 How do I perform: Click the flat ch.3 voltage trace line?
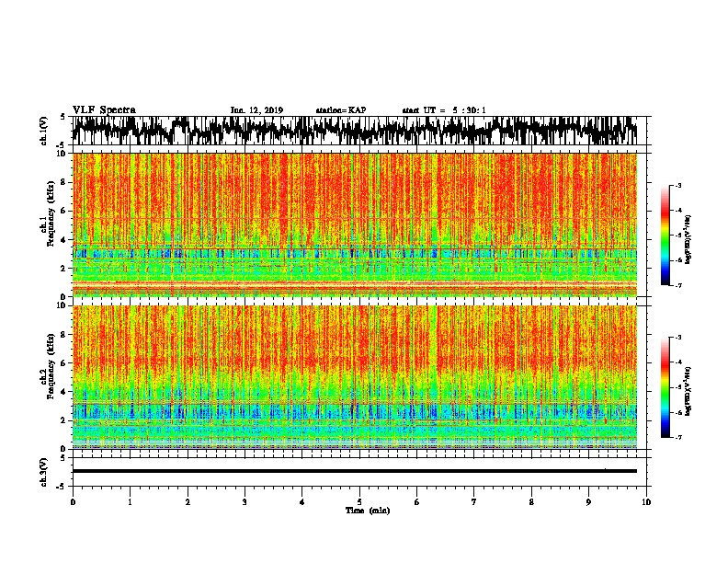354,471
